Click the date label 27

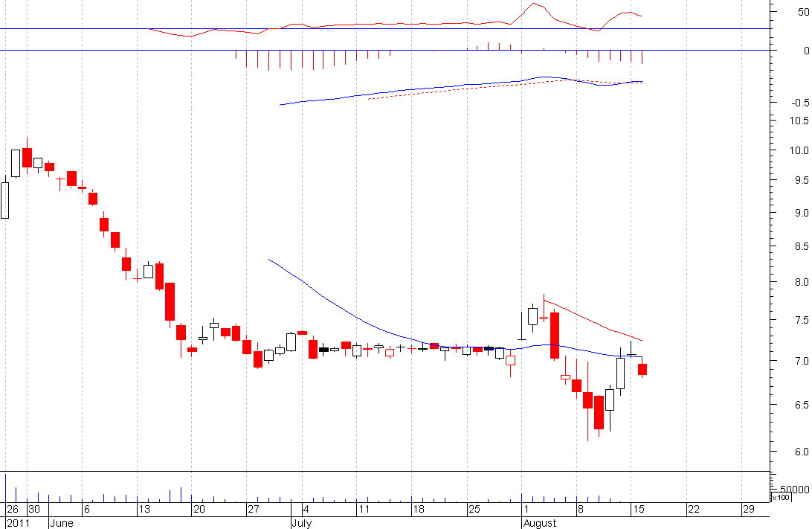click(x=254, y=510)
